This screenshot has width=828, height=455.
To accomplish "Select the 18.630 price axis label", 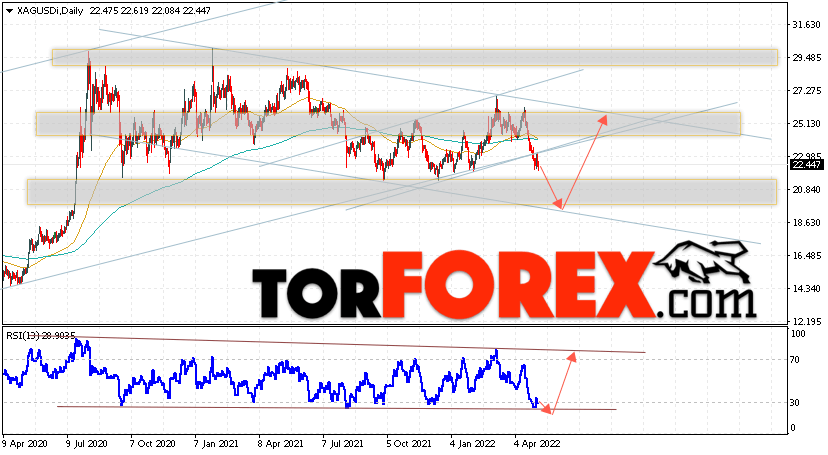I will pyautogui.click(x=806, y=223).
